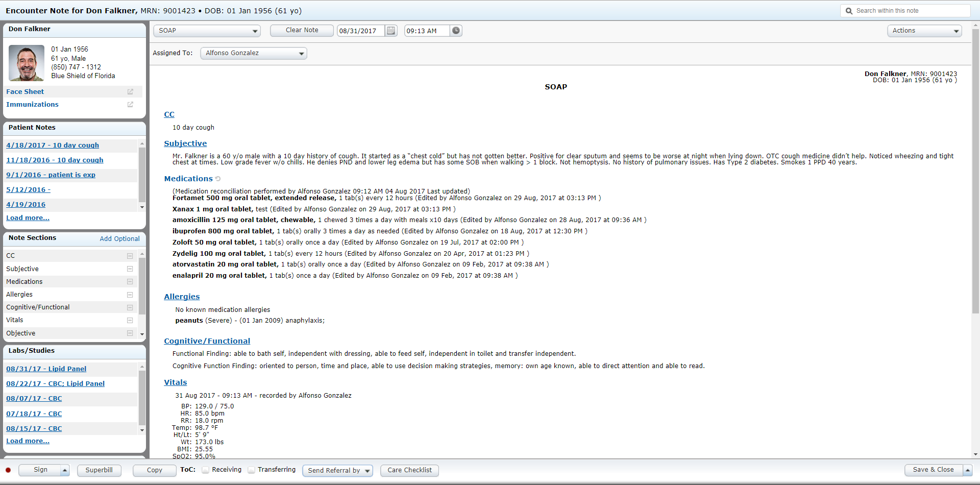
Task: Open the Care Checklist
Action: [x=409, y=470]
